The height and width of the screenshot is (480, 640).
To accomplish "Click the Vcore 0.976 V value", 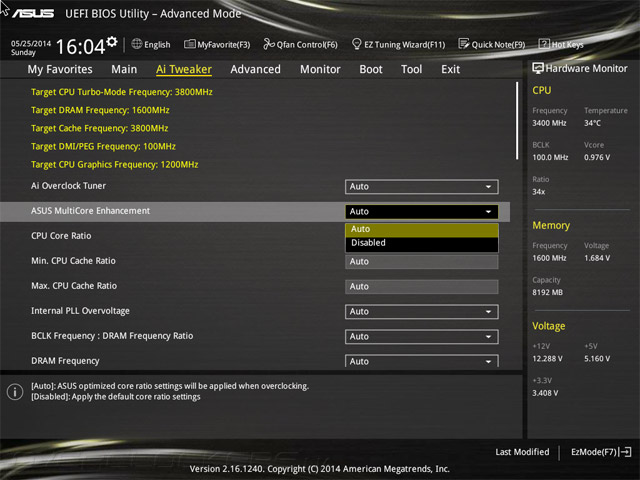I will coord(597,157).
